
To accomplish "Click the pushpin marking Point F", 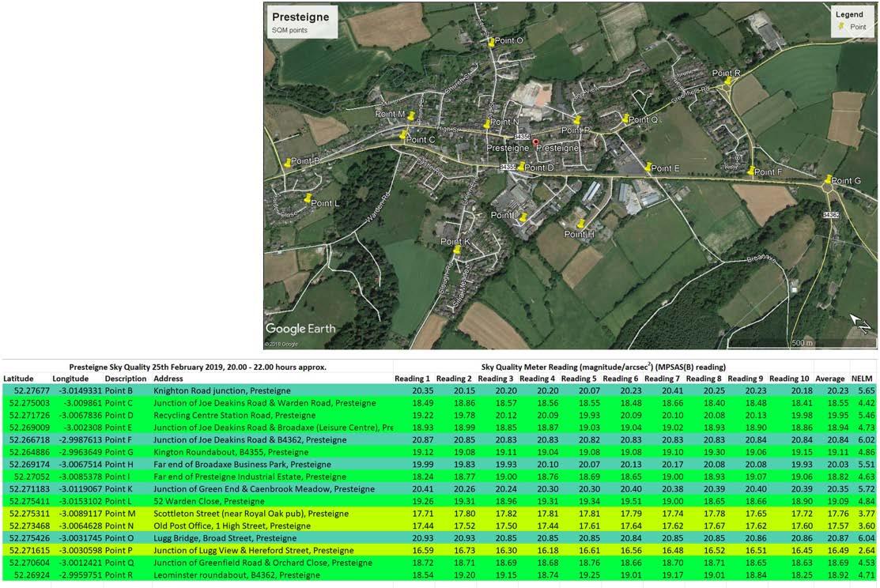I will tap(751, 171).
